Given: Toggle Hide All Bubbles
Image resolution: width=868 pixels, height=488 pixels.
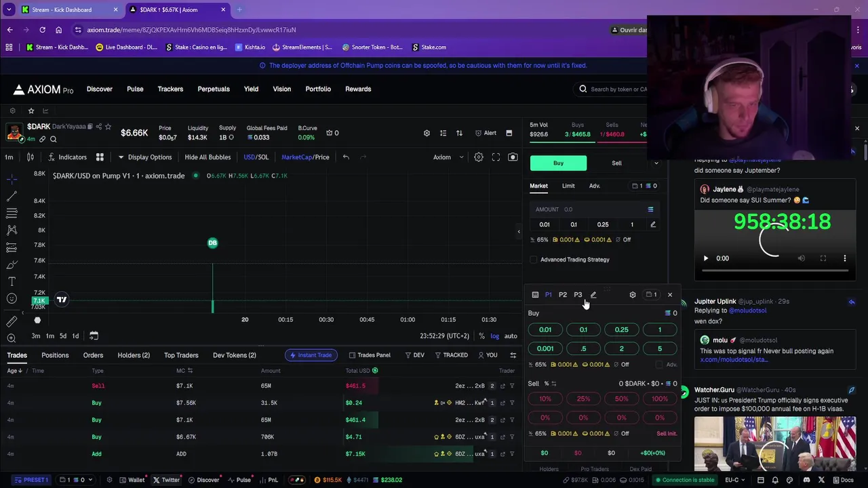Looking at the screenshot, I should tap(208, 157).
